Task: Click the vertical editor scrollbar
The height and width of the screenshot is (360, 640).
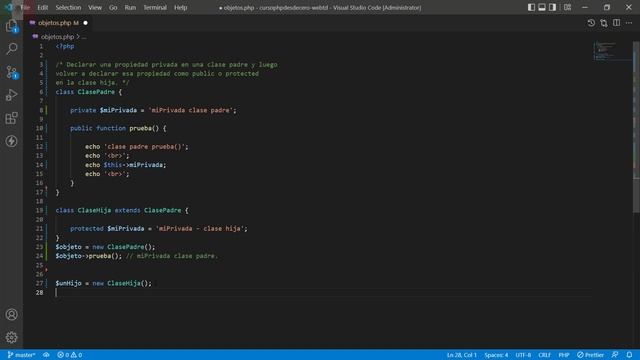Action: 636,127
